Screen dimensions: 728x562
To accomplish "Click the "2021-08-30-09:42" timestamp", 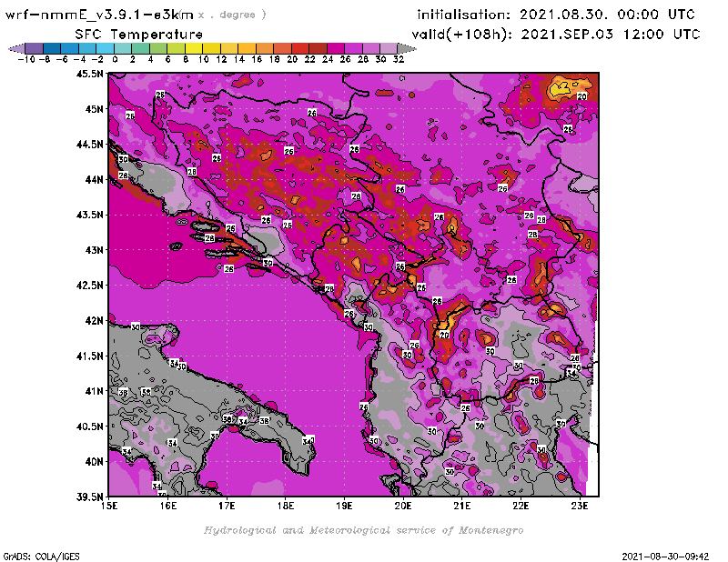I will tap(665, 557).
